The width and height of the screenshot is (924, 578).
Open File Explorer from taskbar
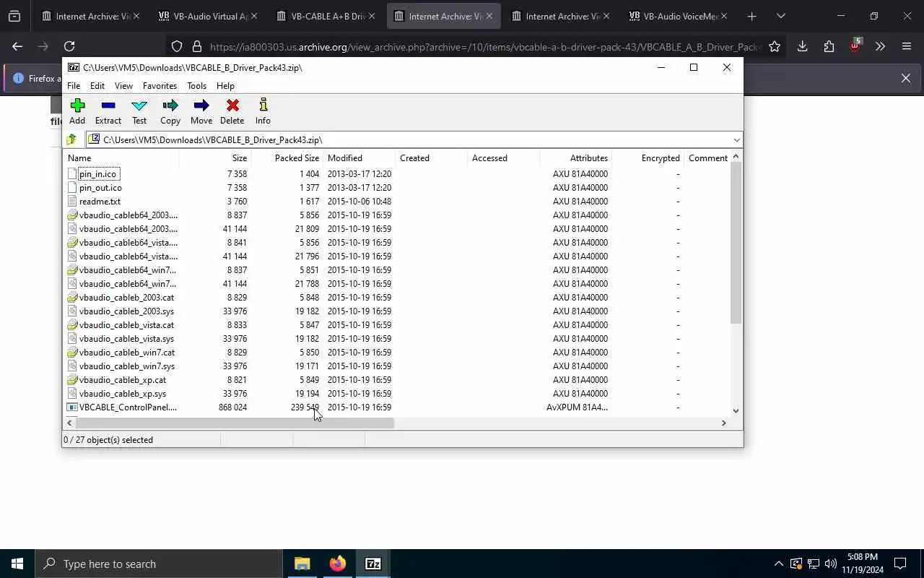[x=302, y=564]
